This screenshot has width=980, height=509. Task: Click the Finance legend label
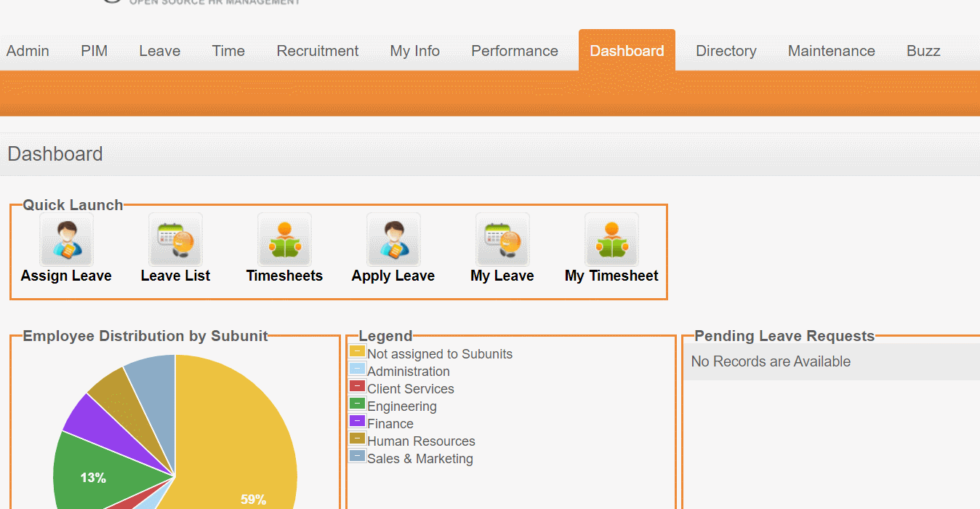click(390, 424)
